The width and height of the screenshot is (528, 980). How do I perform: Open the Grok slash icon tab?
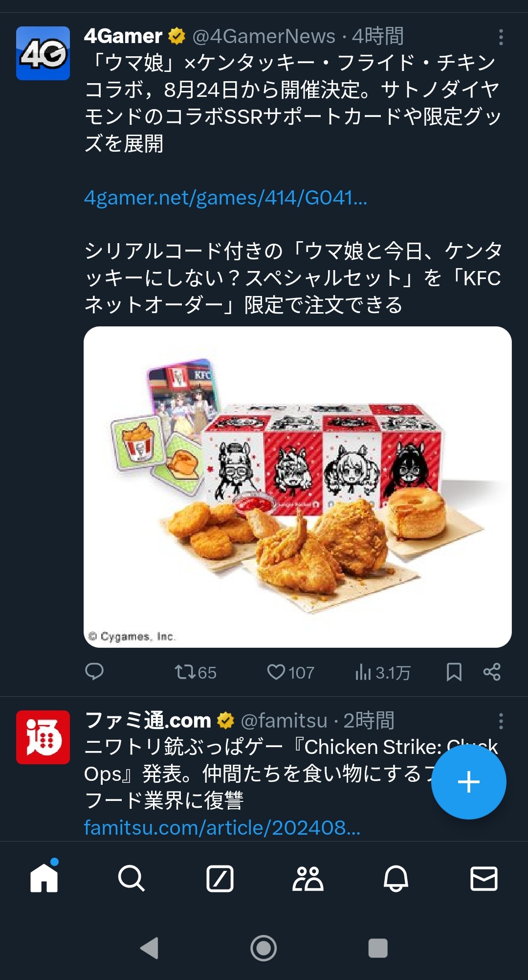tap(220, 878)
